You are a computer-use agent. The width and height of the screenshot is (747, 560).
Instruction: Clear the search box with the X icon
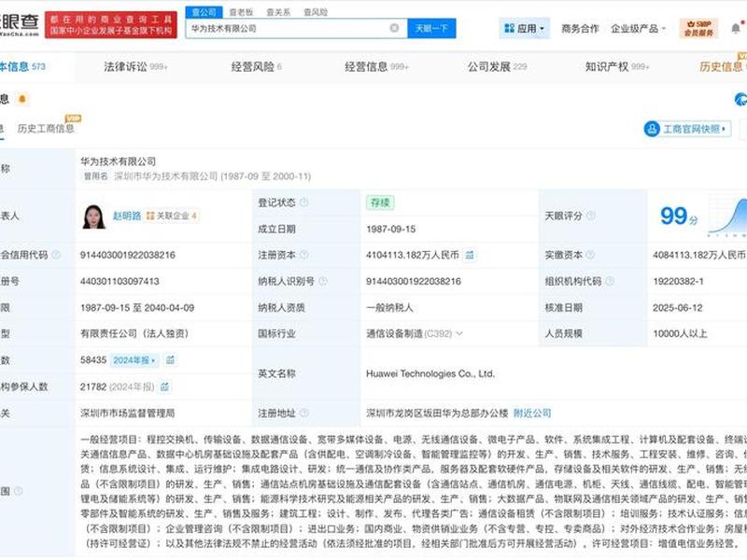click(394, 28)
